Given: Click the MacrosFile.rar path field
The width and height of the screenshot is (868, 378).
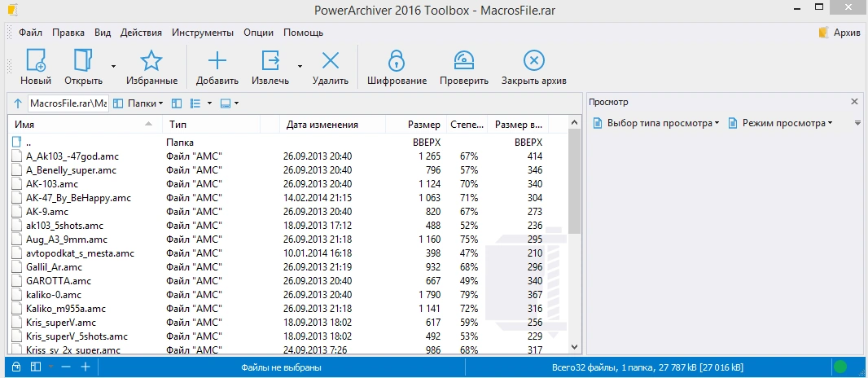Looking at the screenshot, I should click(x=68, y=103).
